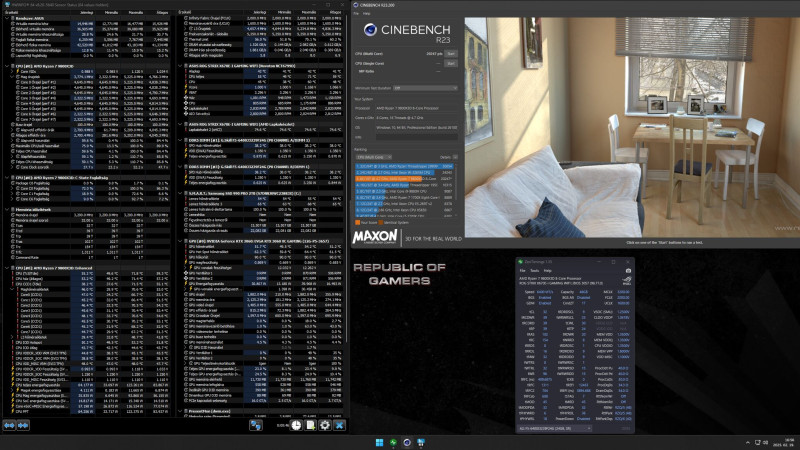Click the Cinebench sphere logo
The image size is (800, 450).
pyautogui.click(x=370, y=30)
